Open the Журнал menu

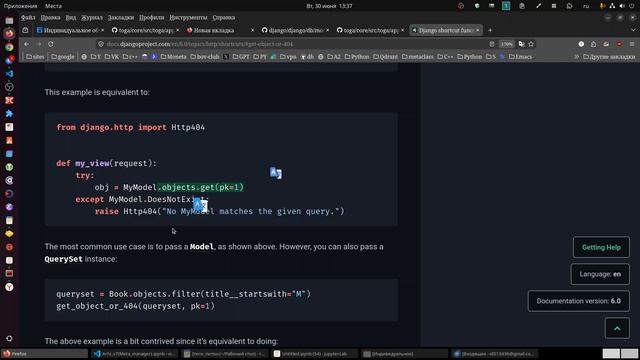pos(92,18)
